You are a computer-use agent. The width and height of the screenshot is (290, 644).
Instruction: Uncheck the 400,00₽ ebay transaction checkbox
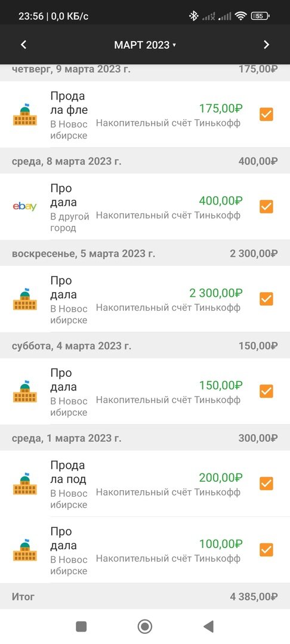(266, 206)
